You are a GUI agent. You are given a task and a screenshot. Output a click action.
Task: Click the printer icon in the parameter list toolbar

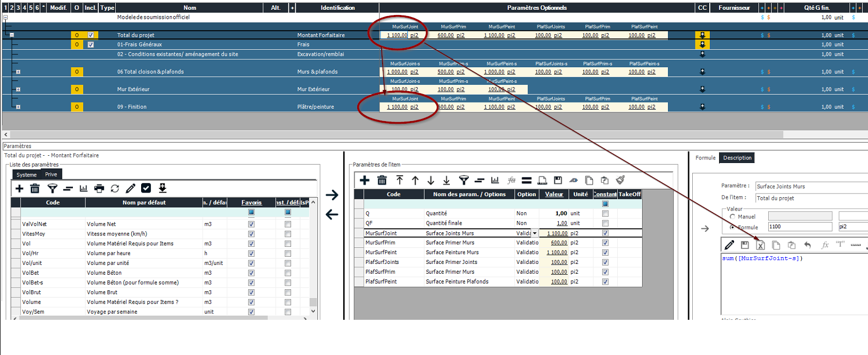pos(99,188)
